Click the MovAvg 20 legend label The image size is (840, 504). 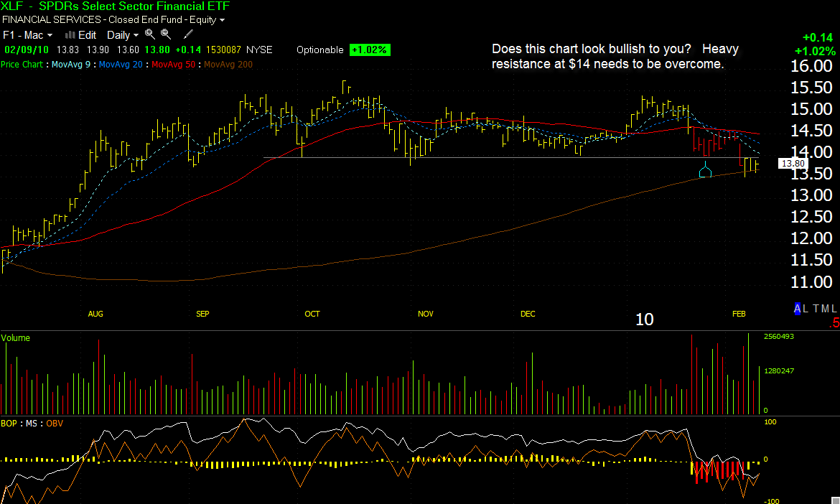[x=121, y=65]
